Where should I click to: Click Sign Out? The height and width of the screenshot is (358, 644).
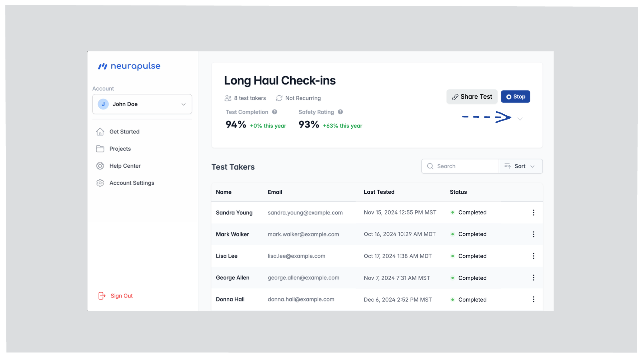121,296
